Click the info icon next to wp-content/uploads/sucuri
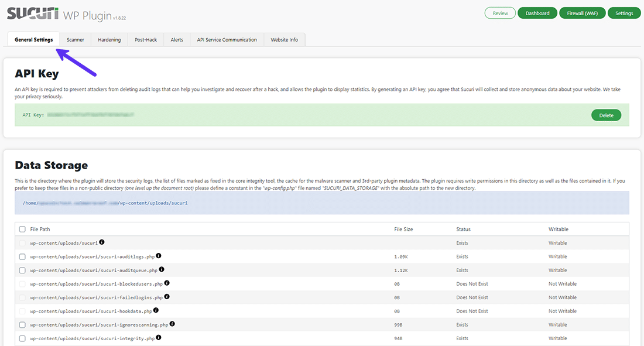 (x=101, y=243)
